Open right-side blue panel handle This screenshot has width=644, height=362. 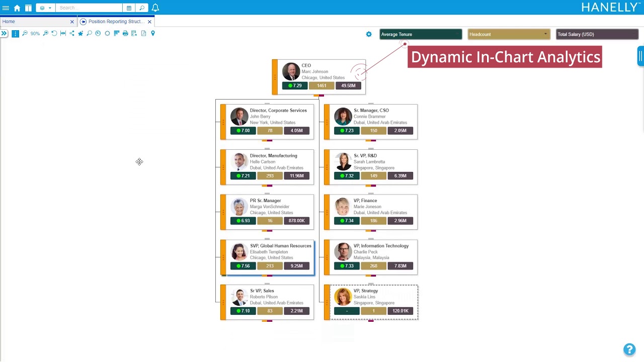click(640, 56)
